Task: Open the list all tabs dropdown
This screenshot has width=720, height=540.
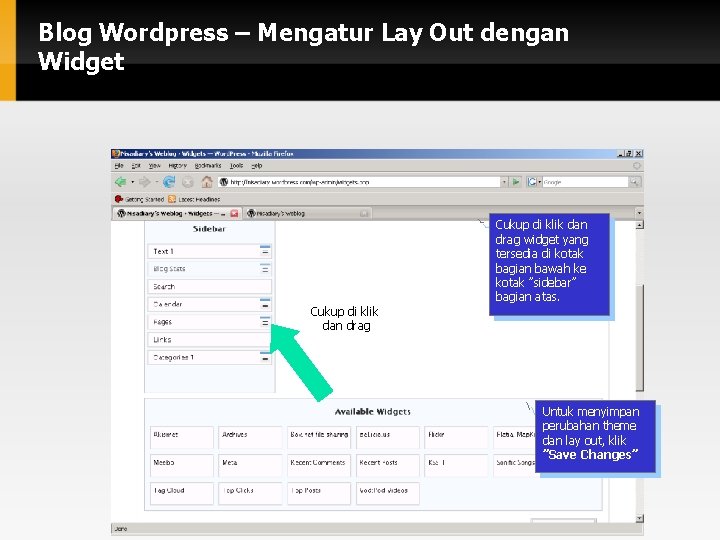Action: pos(639,213)
